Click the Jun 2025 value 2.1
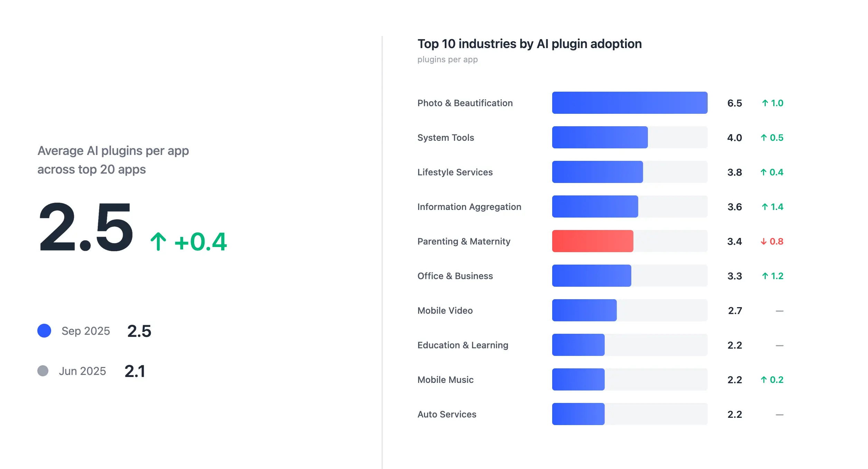Image resolution: width=868 pixels, height=469 pixels. [135, 371]
